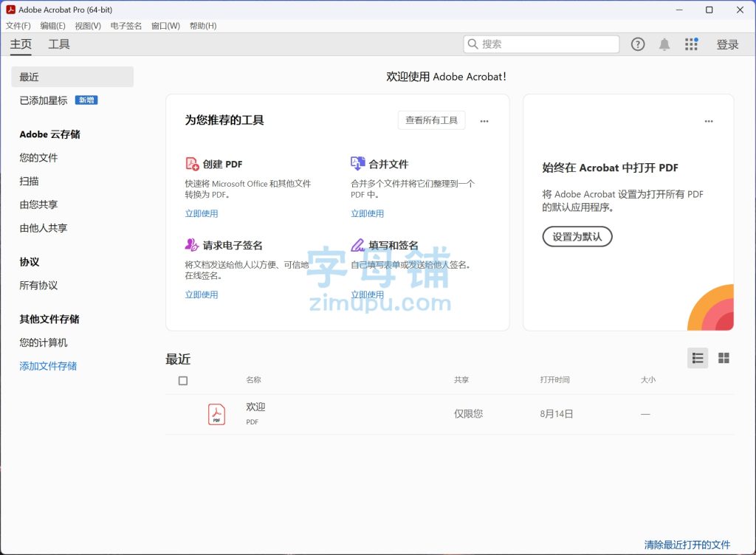Image resolution: width=756 pixels, height=555 pixels.
Task: Click the 创建 PDF tool title
Action: tap(223, 165)
